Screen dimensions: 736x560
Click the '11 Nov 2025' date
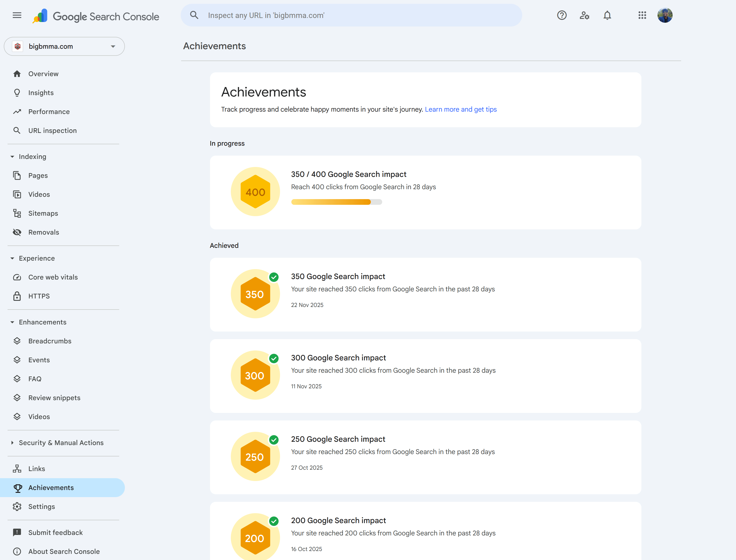pos(306,386)
